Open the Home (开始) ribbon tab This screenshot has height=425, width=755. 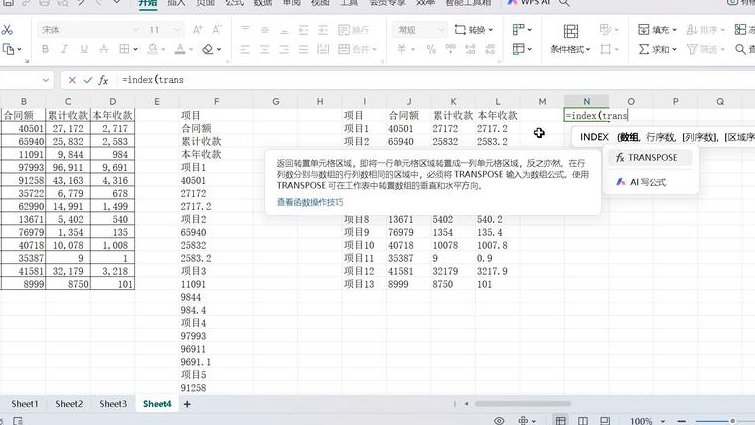click(x=148, y=3)
